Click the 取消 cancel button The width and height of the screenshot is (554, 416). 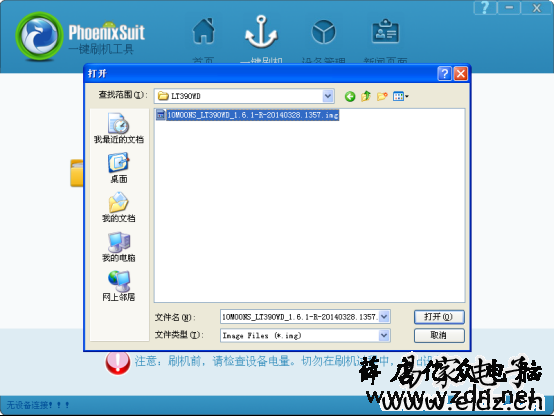(x=439, y=335)
